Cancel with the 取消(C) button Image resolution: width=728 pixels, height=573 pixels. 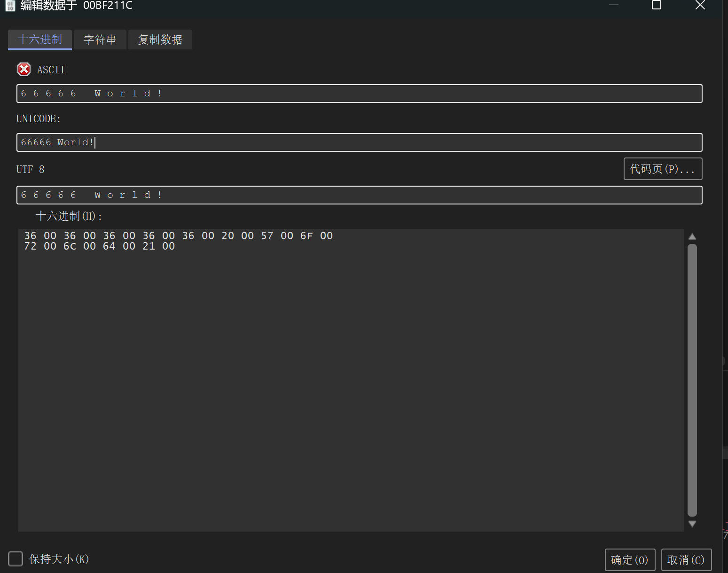[686, 560]
